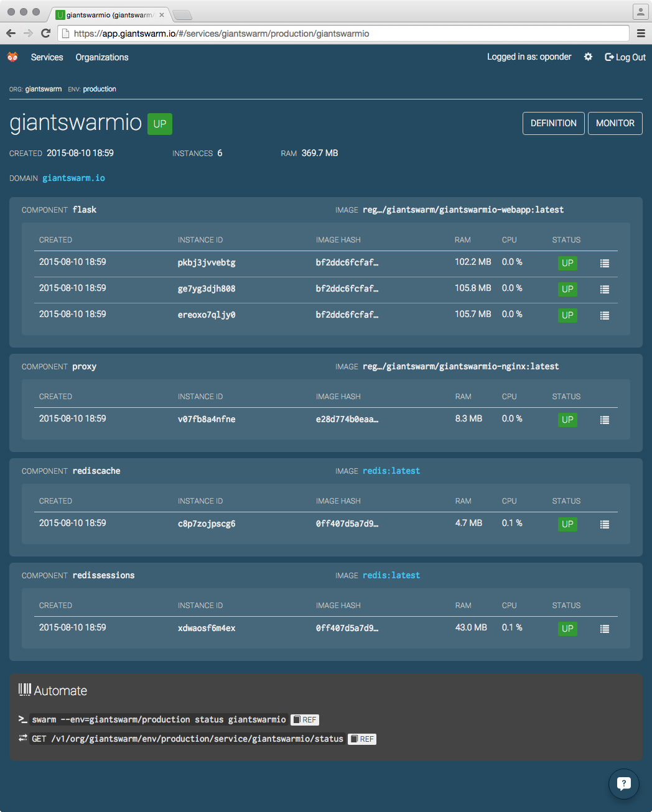Click proxy component name

tap(85, 366)
